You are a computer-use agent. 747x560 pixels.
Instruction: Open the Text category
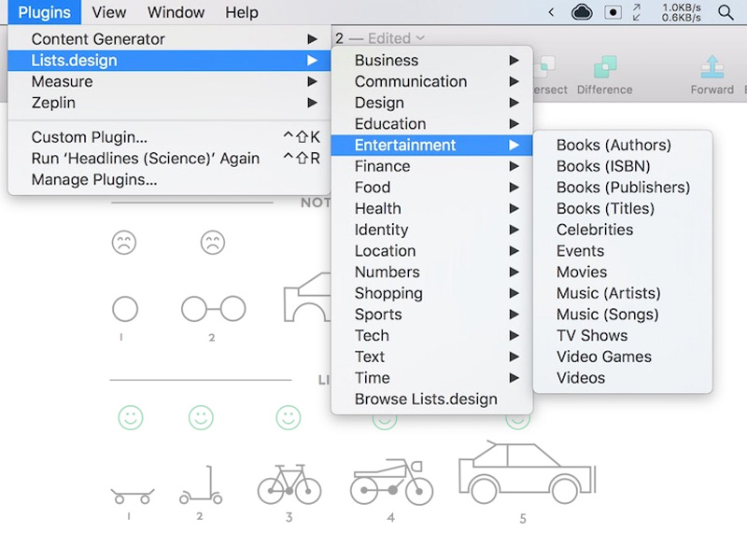(x=431, y=357)
